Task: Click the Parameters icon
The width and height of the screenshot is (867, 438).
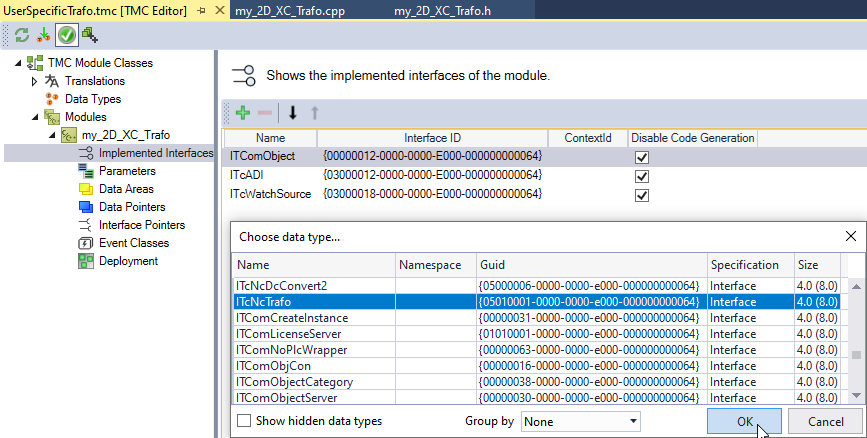Action: click(x=86, y=171)
